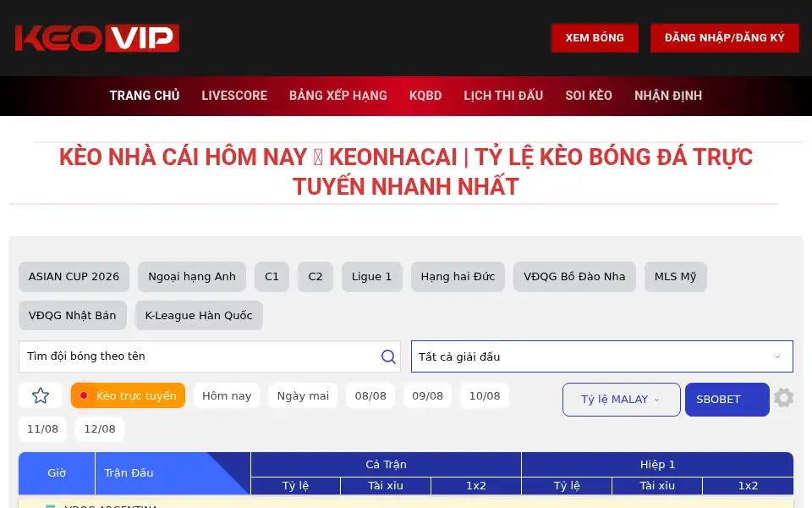
Task: Open the LỊCH THI ĐẤU menu item
Action: (x=503, y=96)
